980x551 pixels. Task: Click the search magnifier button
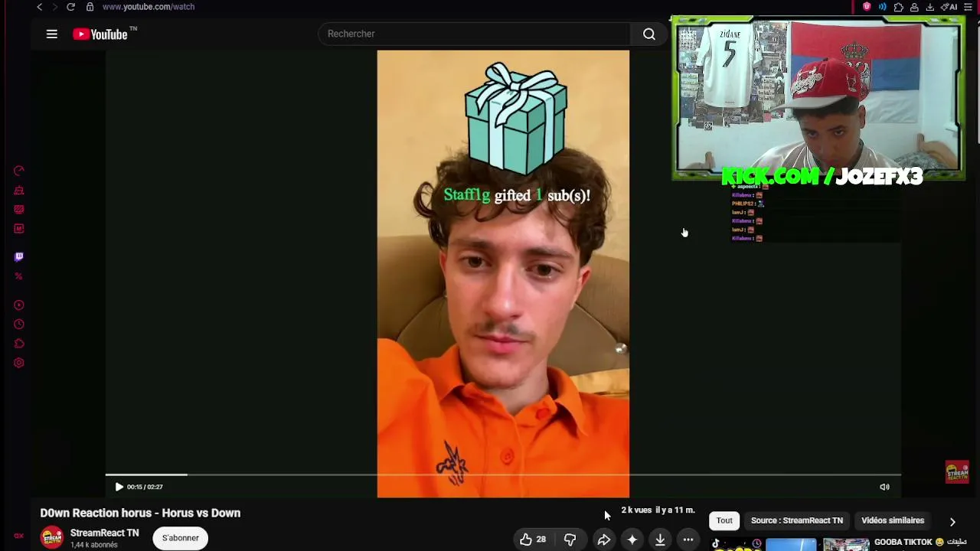(648, 34)
